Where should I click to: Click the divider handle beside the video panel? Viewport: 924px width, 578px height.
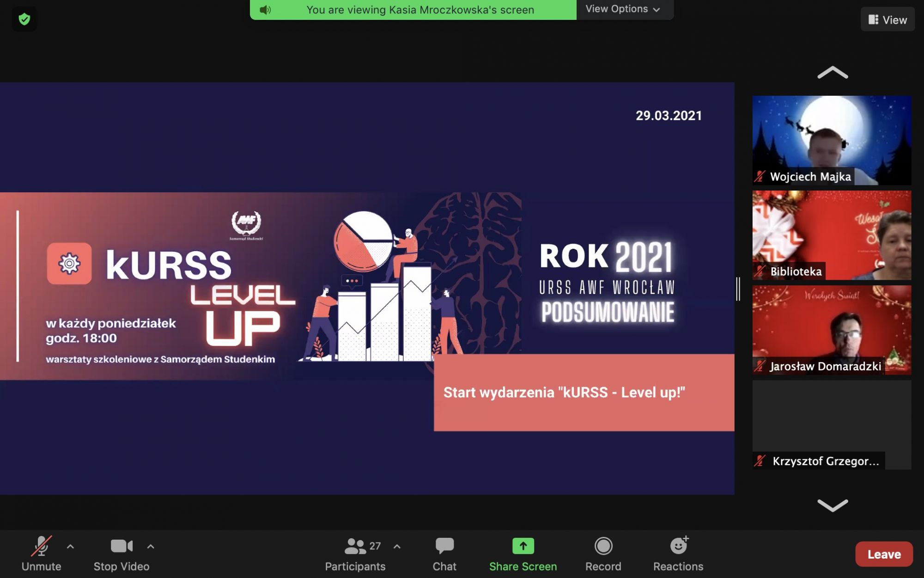pyautogui.click(x=738, y=289)
